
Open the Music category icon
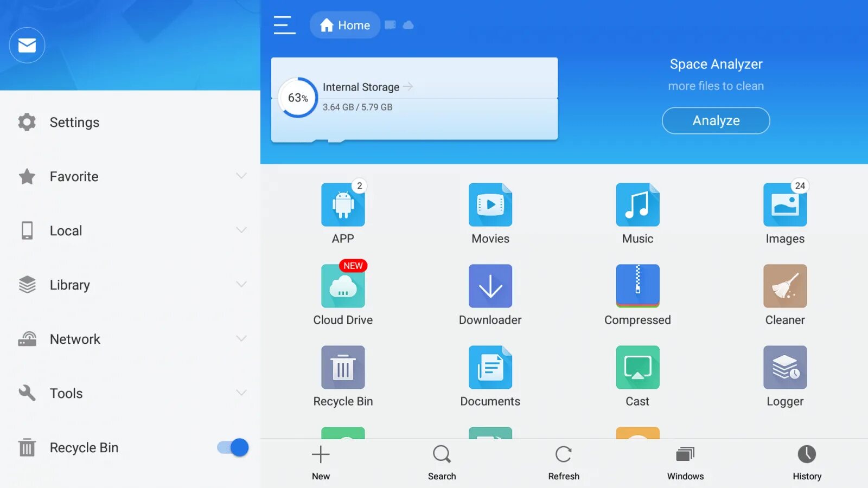tap(638, 205)
